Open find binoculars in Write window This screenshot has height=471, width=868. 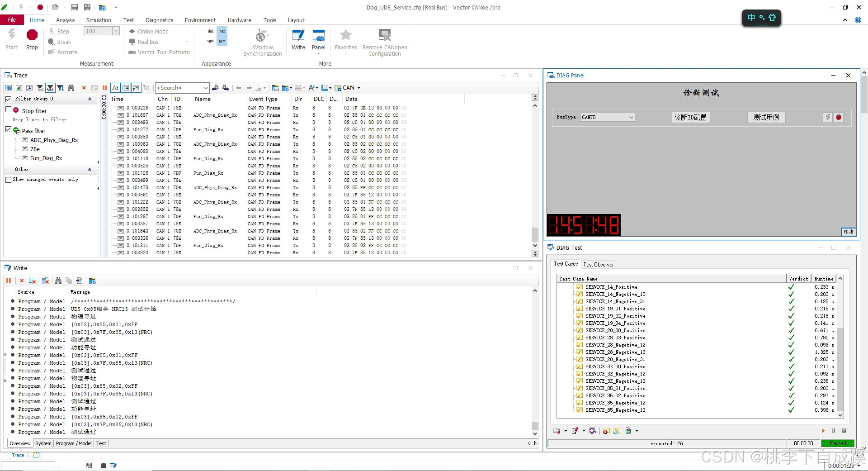click(58, 281)
